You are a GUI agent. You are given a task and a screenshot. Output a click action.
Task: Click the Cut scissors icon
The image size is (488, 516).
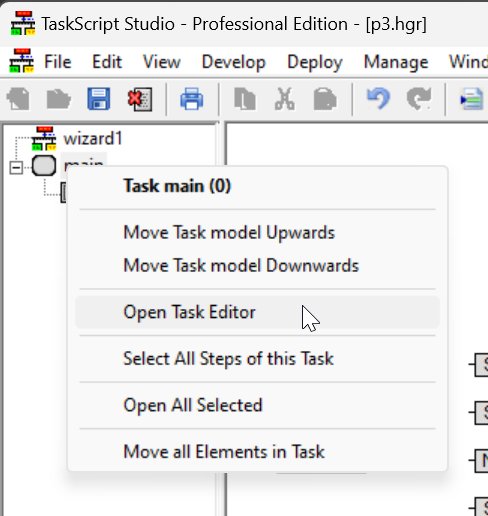coord(285,99)
